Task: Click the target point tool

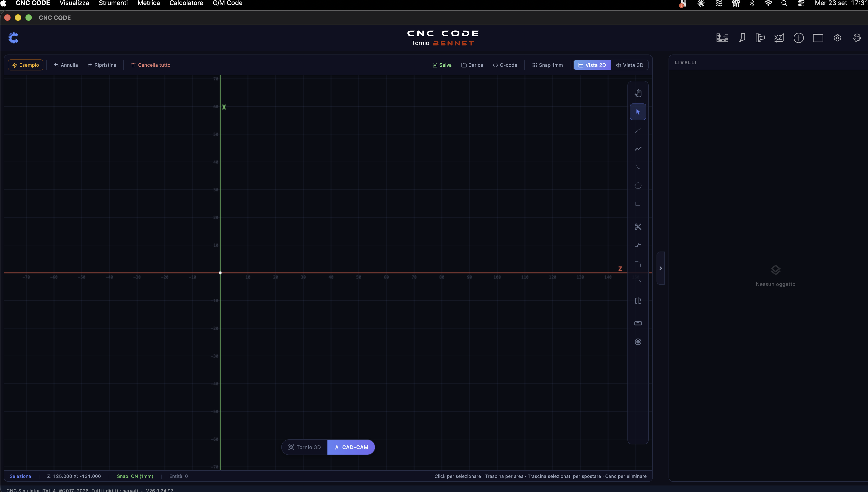Action: 638,342
